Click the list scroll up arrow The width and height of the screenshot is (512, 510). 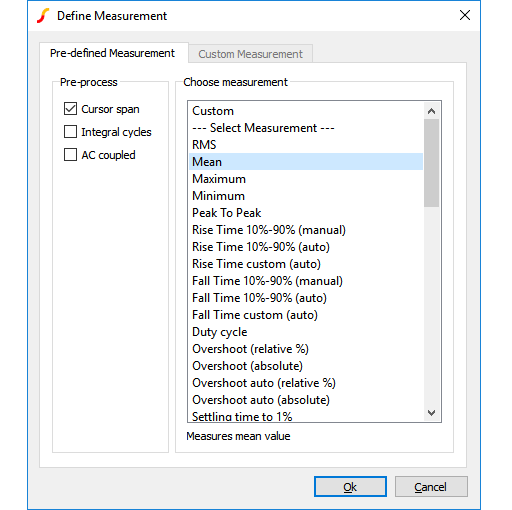pos(431,111)
